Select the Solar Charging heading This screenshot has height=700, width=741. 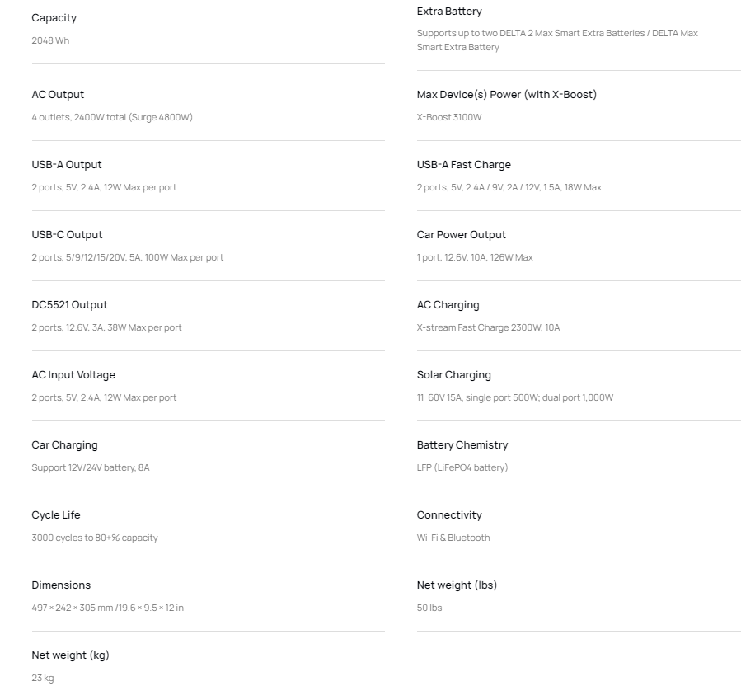[x=453, y=375]
